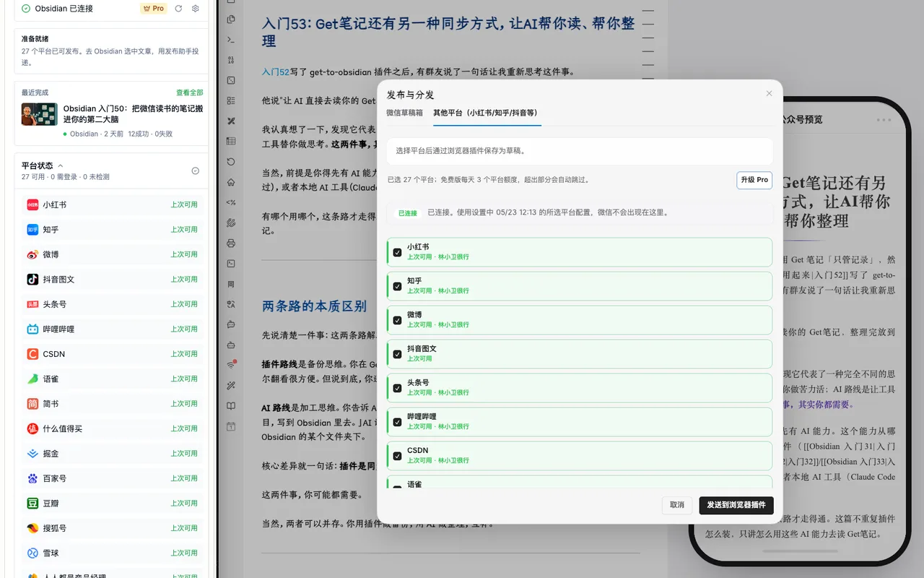Viewport: 924px width, 578px height.
Task: Click the 小红书 icon in the platform list
Action: (32, 204)
